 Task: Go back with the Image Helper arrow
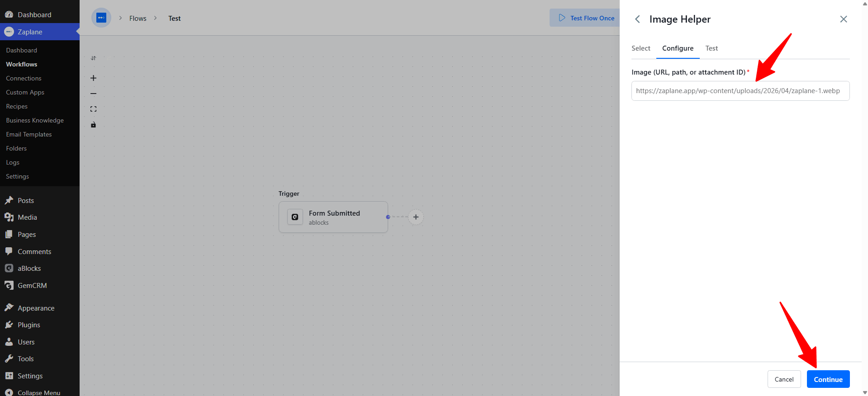tap(637, 19)
